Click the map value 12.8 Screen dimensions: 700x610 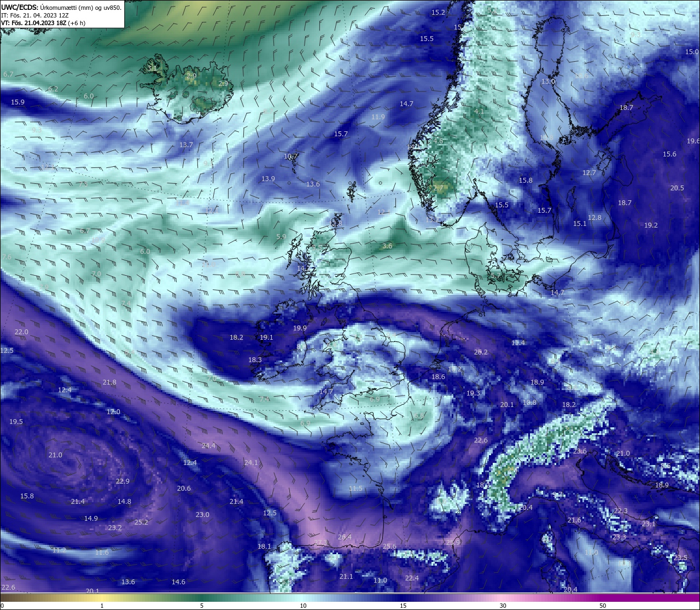pos(594,217)
